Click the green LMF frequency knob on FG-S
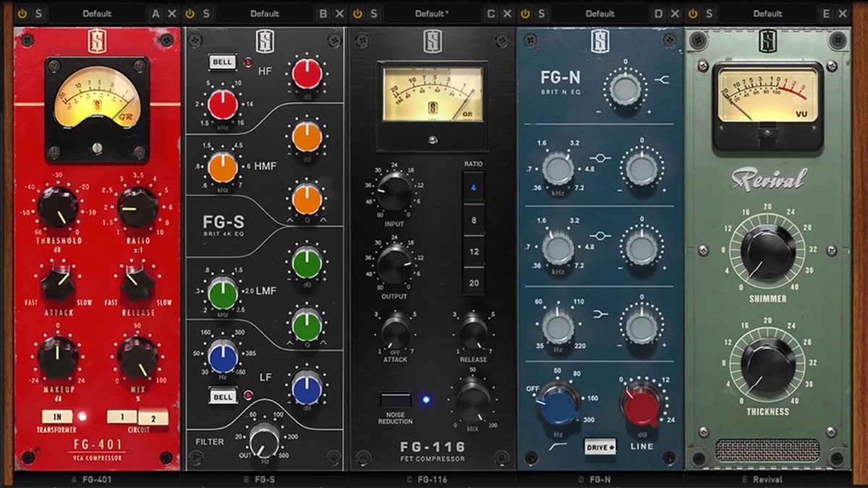 tap(223, 294)
